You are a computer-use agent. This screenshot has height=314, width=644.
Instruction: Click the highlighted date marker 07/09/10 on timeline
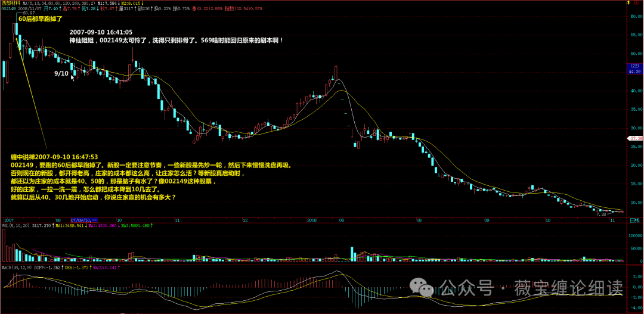[x=84, y=220]
